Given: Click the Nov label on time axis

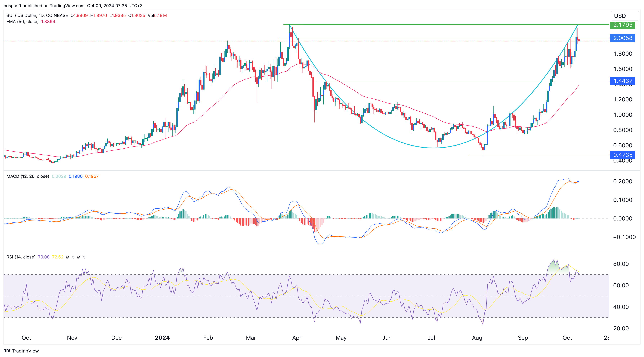Looking at the screenshot, I should (x=72, y=338).
